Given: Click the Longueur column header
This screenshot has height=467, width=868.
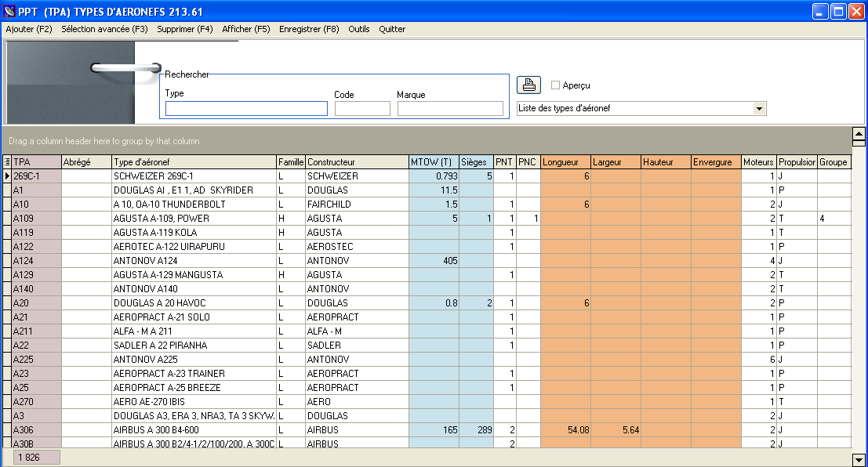Looking at the screenshot, I should click(565, 162).
